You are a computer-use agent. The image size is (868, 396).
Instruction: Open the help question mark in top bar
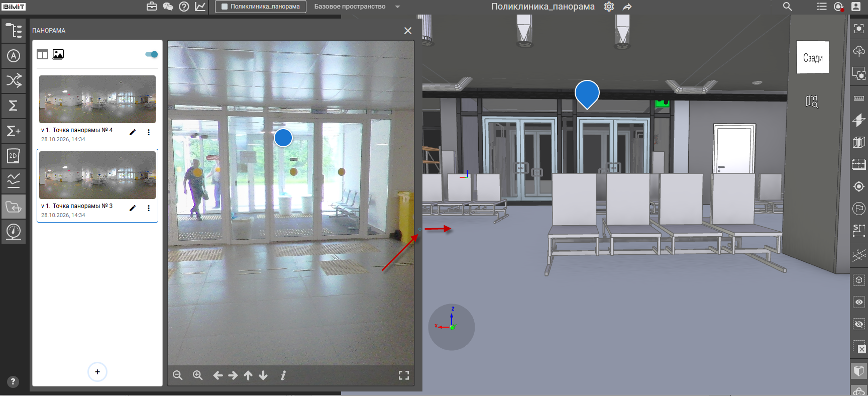(184, 7)
